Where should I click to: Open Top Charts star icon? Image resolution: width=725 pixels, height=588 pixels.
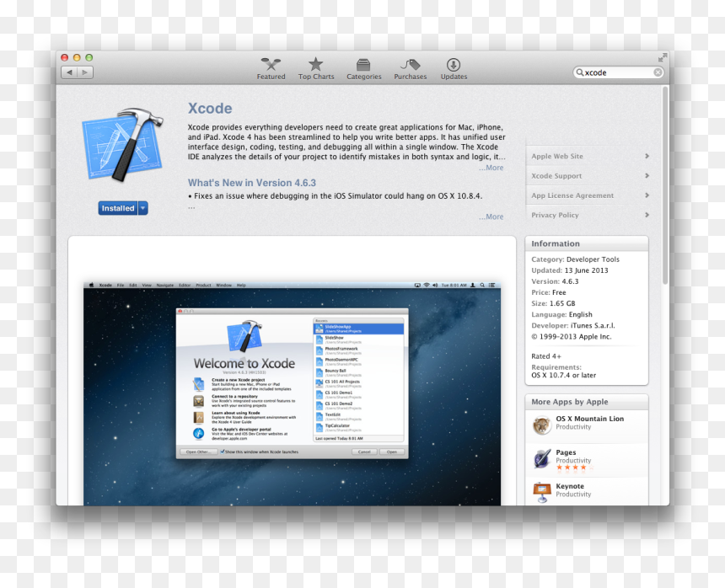[316, 64]
